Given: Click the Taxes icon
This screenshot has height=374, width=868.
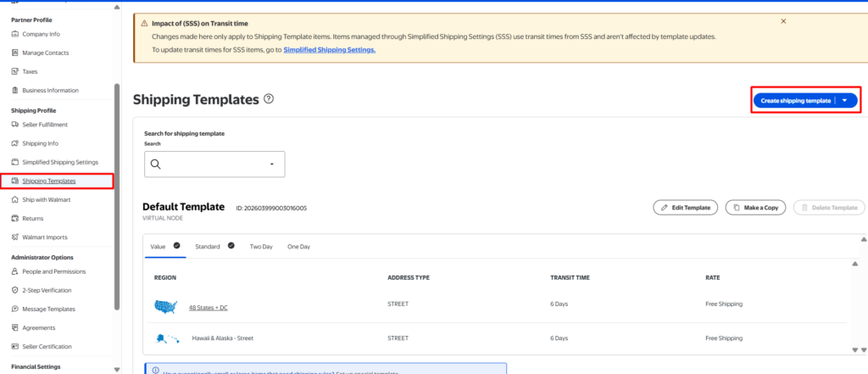Looking at the screenshot, I should point(15,71).
